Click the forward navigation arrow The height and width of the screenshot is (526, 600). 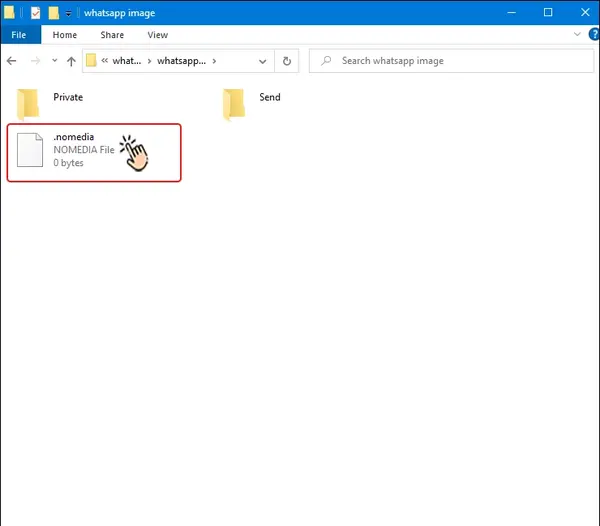[35, 61]
